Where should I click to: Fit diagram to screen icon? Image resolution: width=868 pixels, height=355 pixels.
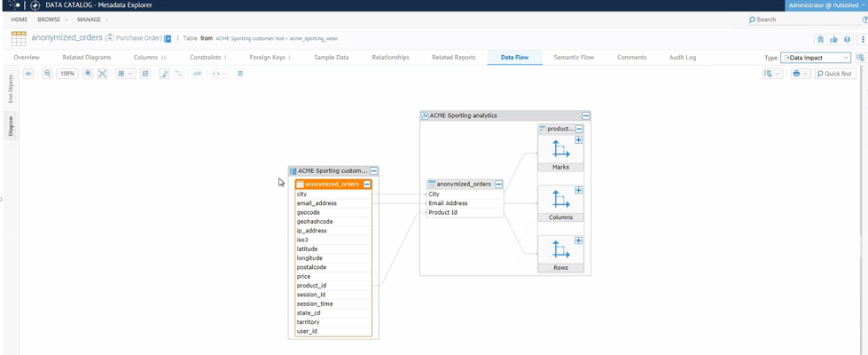(x=103, y=74)
